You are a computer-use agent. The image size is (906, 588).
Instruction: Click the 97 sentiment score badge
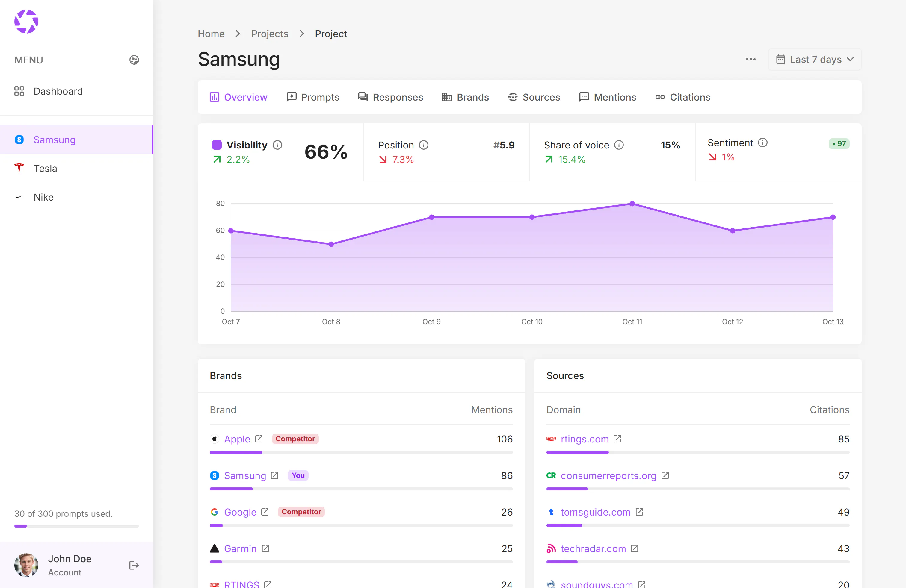pyautogui.click(x=839, y=143)
